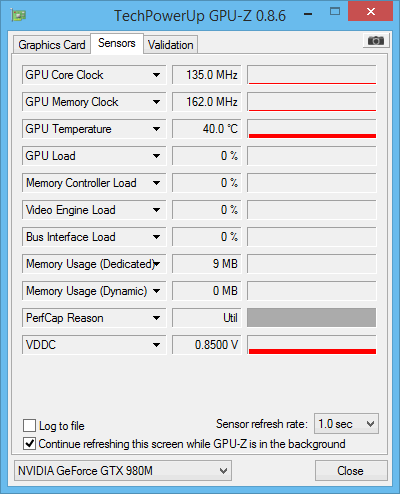The width and height of the screenshot is (400, 494).
Task: Click the PerfCap Reason gray indicator bar
Action: [x=312, y=318]
